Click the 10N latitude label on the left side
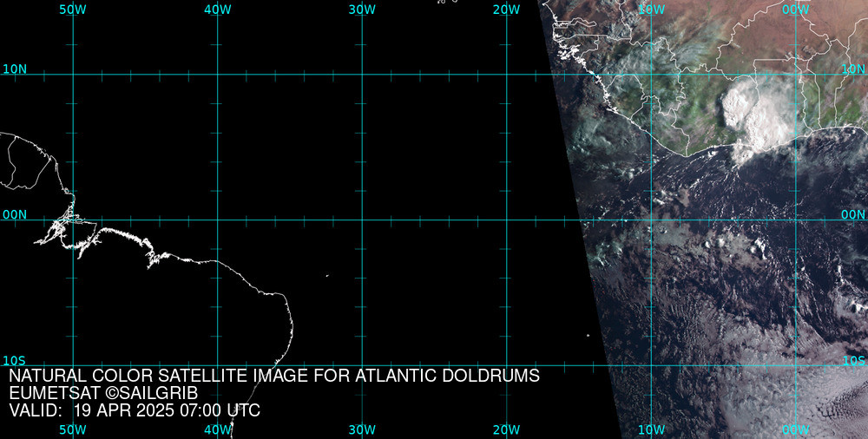The image size is (868, 439). click(15, 69)
